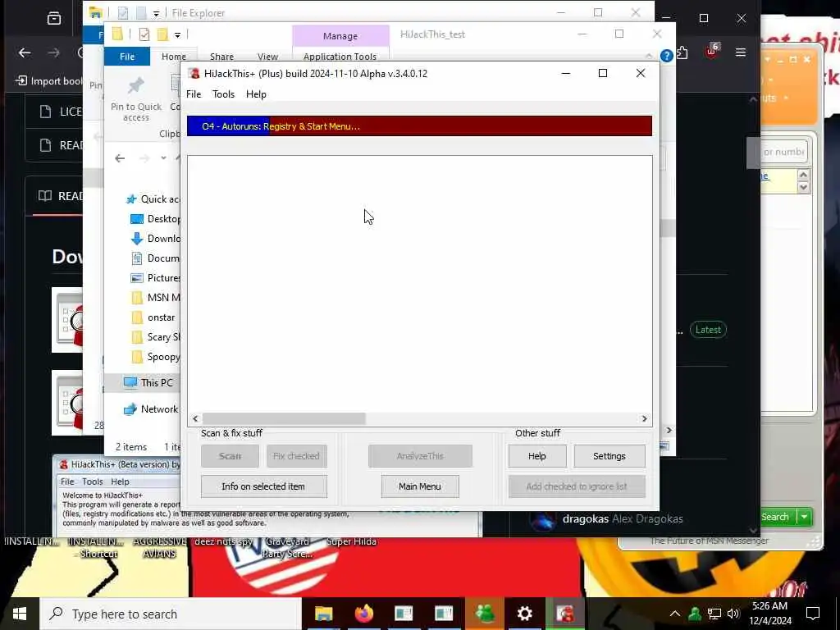The height and width of the screenshot is (630, 840).
Task: Click the disabled Scan button
Action: 230,456
